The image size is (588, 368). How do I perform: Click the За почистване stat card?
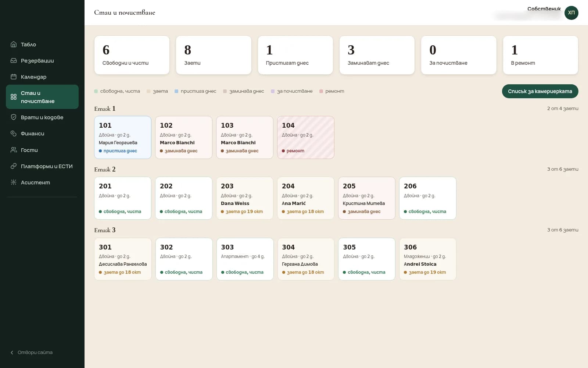[459, 55]
